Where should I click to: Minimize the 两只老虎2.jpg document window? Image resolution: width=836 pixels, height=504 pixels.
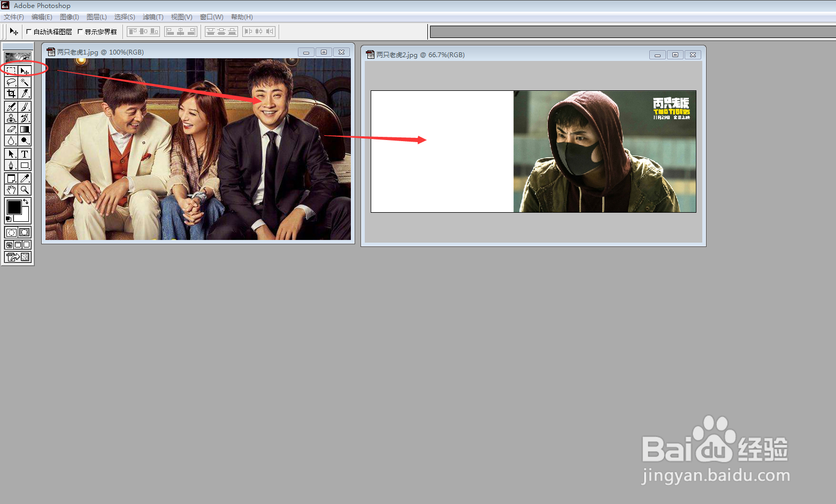pos(657,55)
